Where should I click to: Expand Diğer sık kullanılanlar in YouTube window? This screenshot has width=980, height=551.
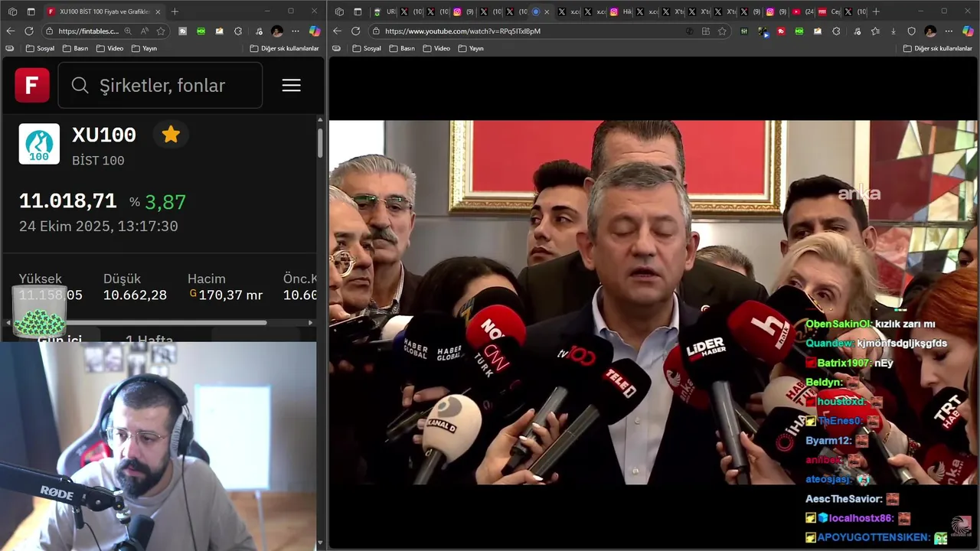(x=937, y=48)
